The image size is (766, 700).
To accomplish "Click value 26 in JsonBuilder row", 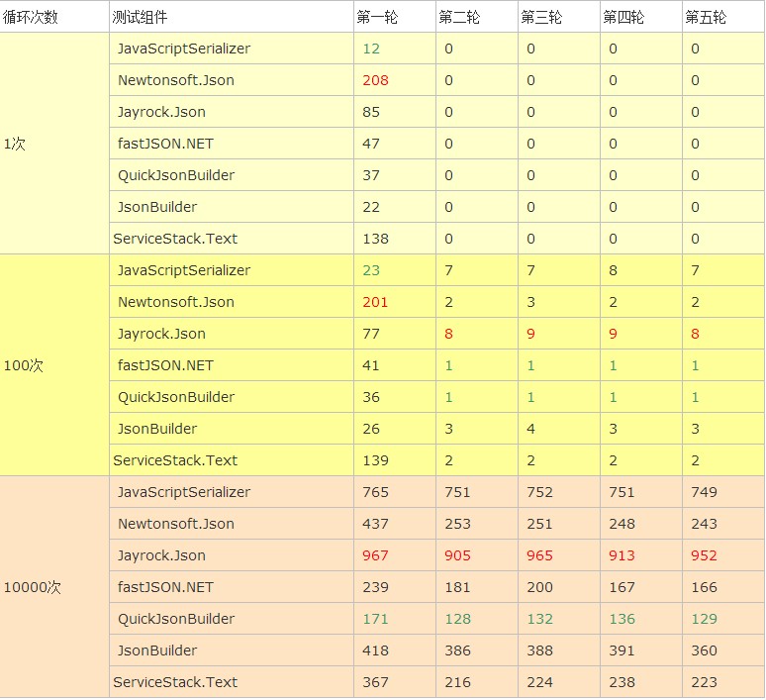I will coord(371,429).
